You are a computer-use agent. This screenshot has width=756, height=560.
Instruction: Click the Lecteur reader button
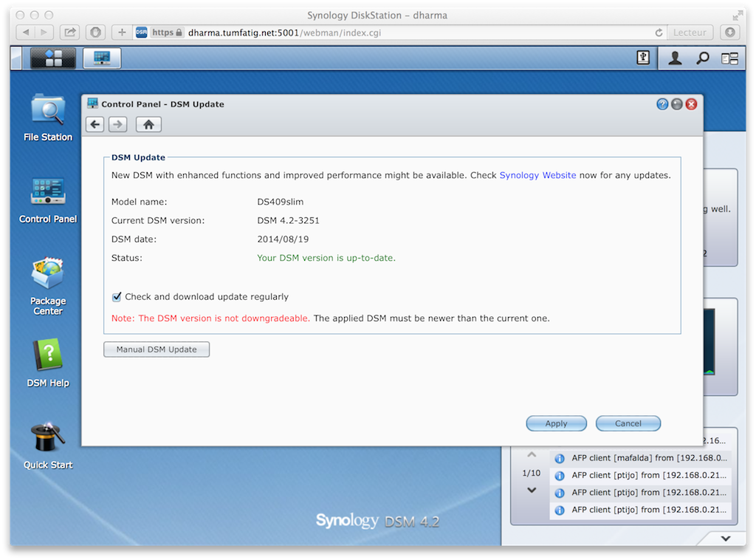tap(690, 33)
